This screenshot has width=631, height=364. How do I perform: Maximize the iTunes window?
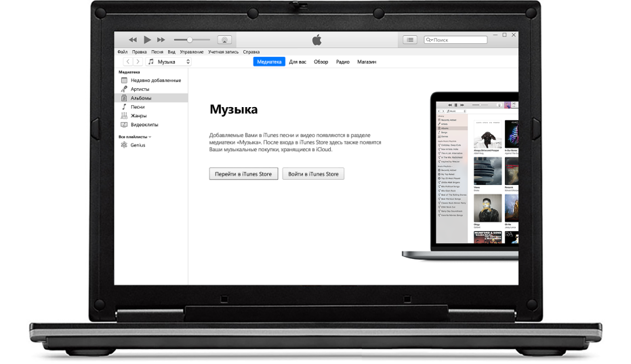[504, 35]
